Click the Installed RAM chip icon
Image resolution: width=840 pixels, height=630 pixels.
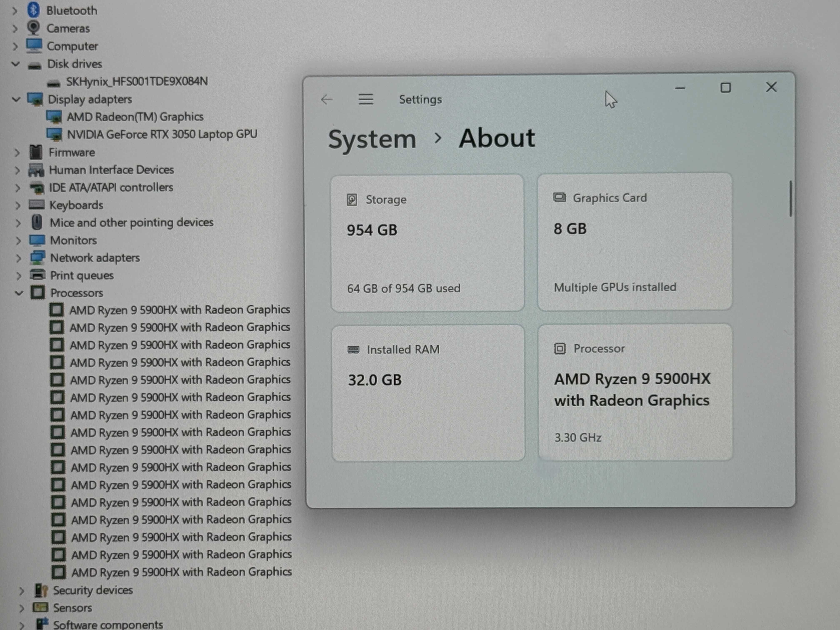coord(353,349)
